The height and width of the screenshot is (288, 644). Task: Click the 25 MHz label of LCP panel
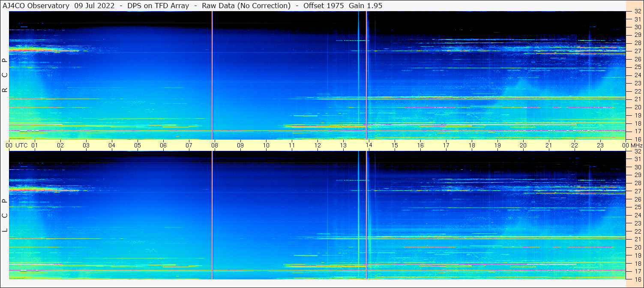pyautogui.click(x=637, y=207)
